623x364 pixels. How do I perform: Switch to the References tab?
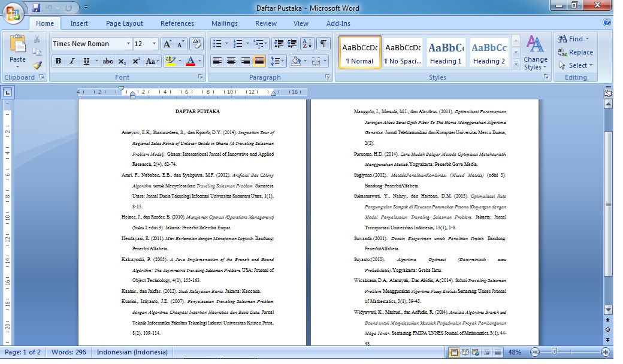177,23
